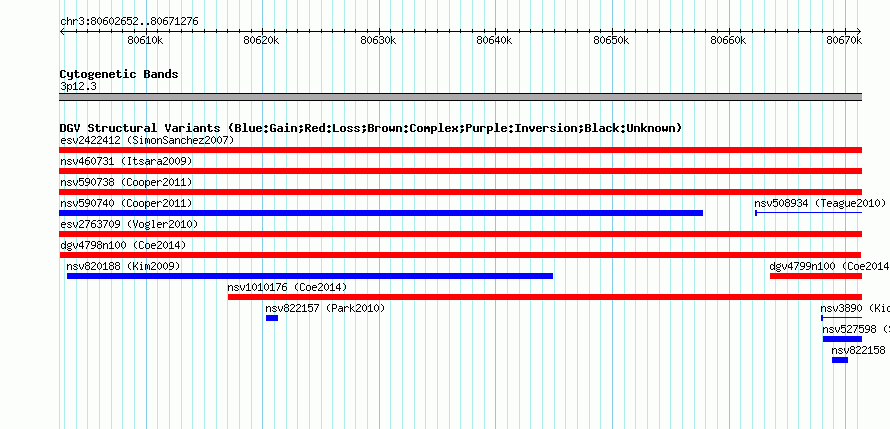Open the nsv508934 (Teague2010) thin blue feature

click(x=809, y=213)
